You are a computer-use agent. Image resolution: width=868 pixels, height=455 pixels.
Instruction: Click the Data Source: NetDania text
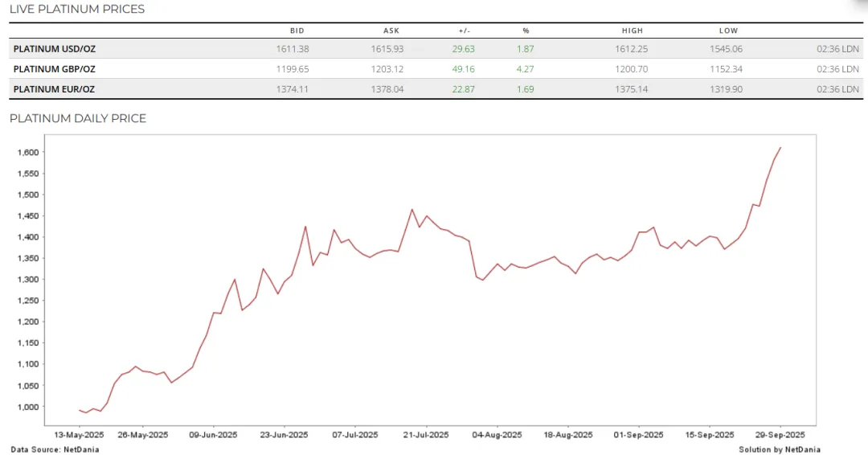pos(55,449)
